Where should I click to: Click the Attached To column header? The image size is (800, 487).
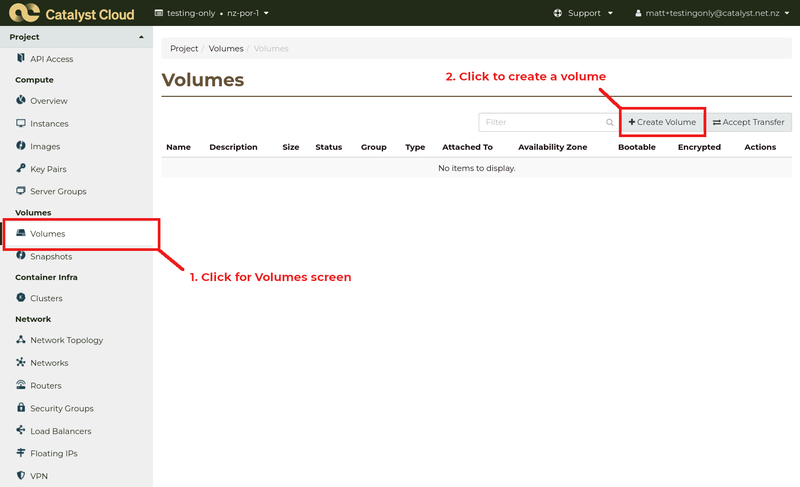pyautogui.click(x=467, y=147)
